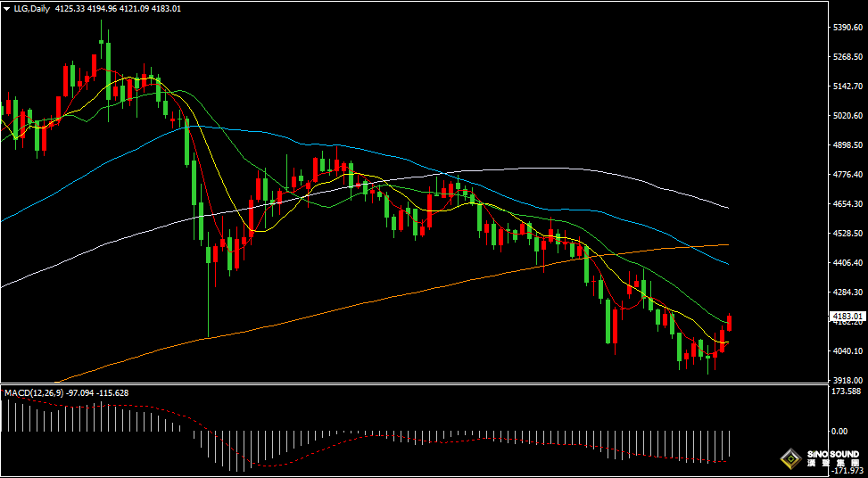Select the LLG,Daily chart title
The image size is (868, 478).
pos(31,8)
